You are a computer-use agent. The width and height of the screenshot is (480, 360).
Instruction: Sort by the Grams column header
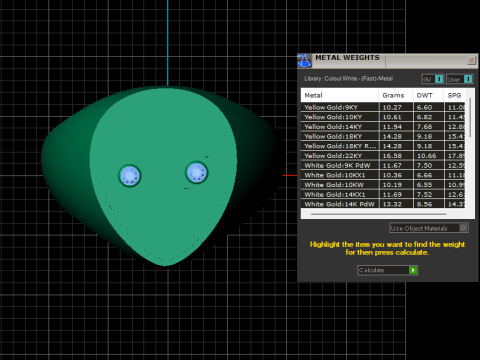(x=396, y=95)
